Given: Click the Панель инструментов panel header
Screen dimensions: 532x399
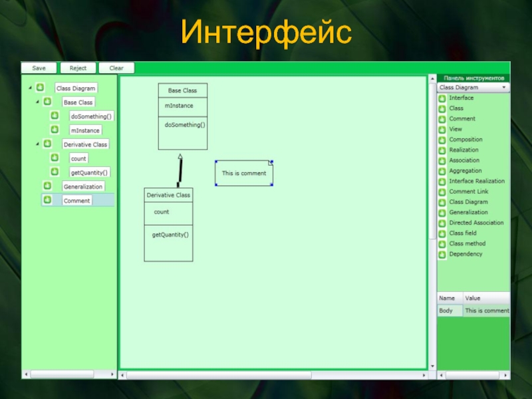Looking at the screenshot, I should (473, 78).
